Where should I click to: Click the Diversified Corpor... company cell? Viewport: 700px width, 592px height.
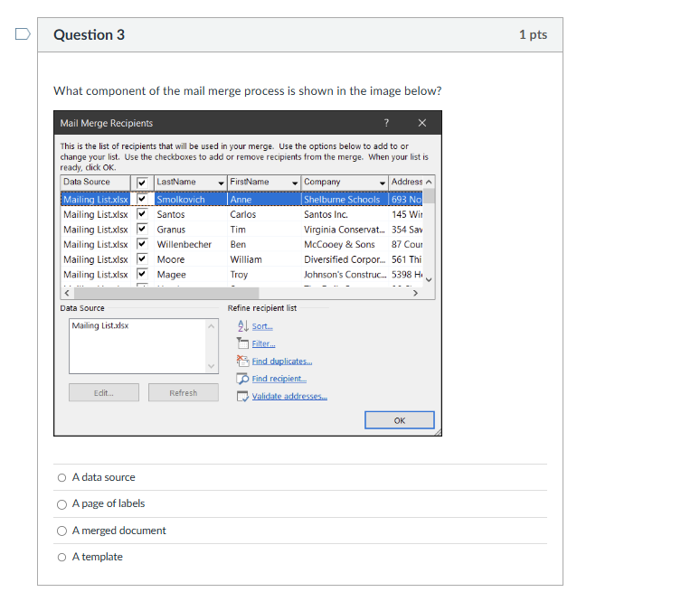click(x=345, y=259)
